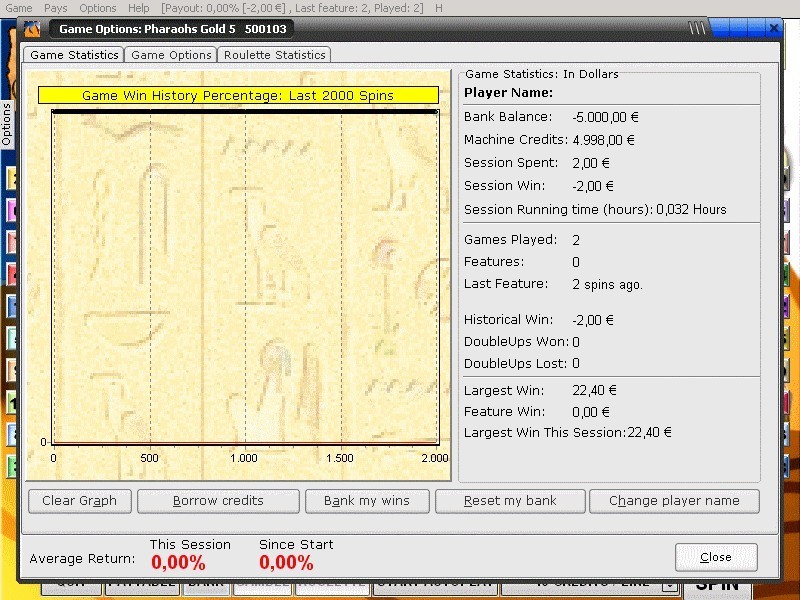Click the Largest Win value 22,40 €
The height and width of the screenshot is (600, 800).
594,391
